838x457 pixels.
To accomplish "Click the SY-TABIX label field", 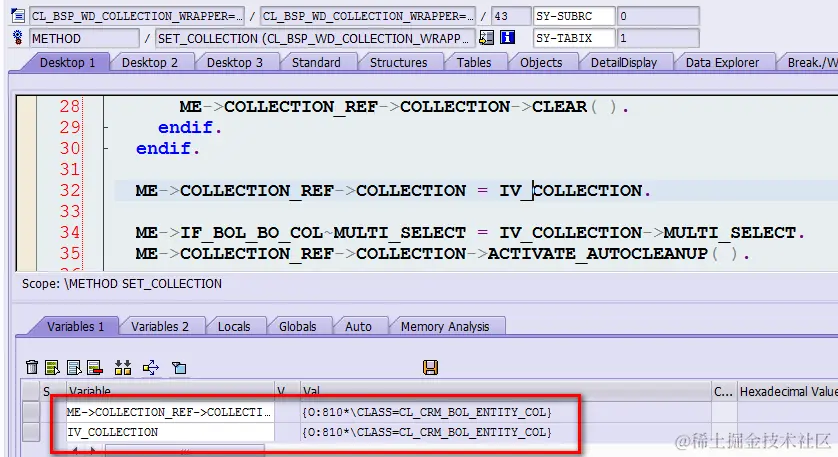I will pos(574,38).
